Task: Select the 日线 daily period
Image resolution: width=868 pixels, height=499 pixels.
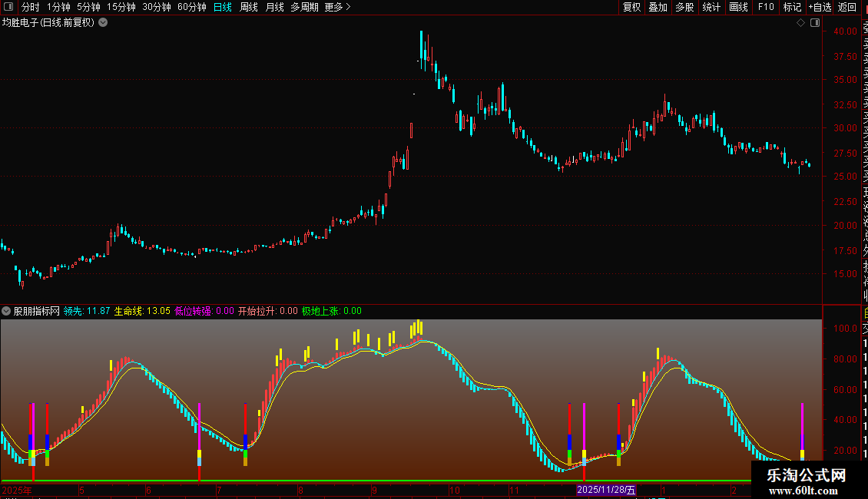Action: tap(223, 7)
